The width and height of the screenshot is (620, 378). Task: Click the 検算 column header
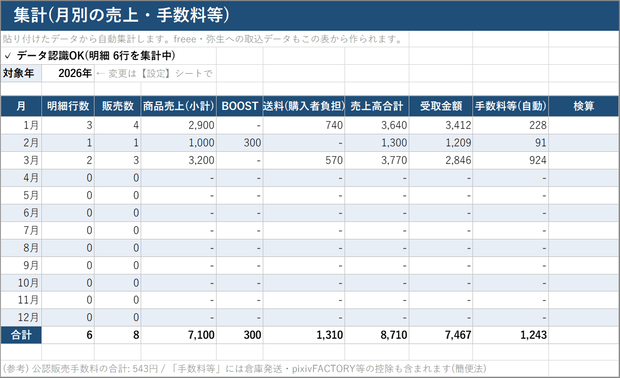(x=584, y=106)
